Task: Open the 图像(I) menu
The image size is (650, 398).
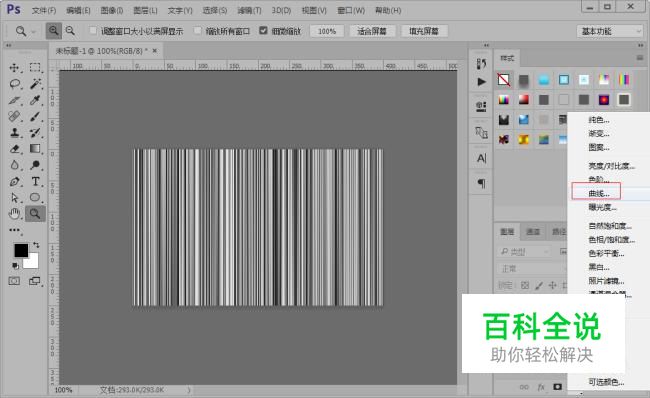Action: coord(112,10)
